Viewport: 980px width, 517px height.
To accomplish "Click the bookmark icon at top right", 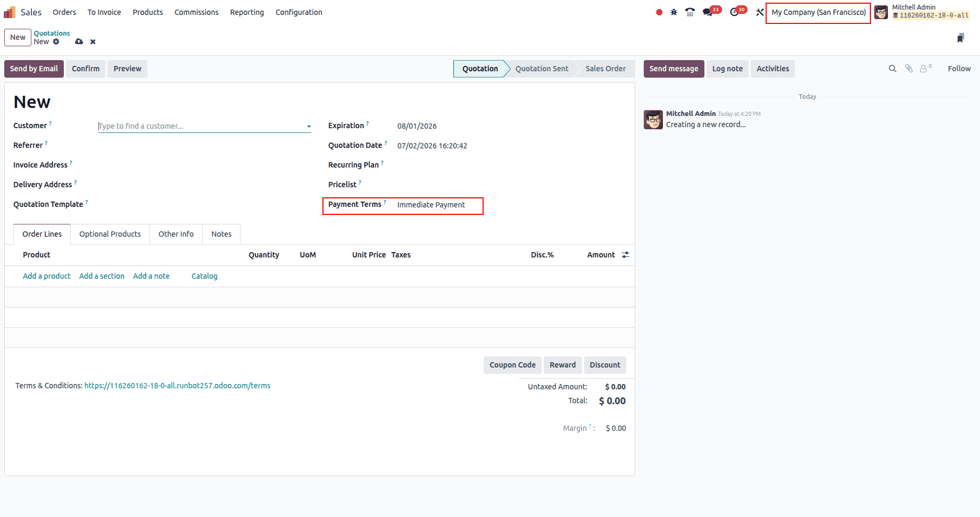I will [x=960, y=38].
